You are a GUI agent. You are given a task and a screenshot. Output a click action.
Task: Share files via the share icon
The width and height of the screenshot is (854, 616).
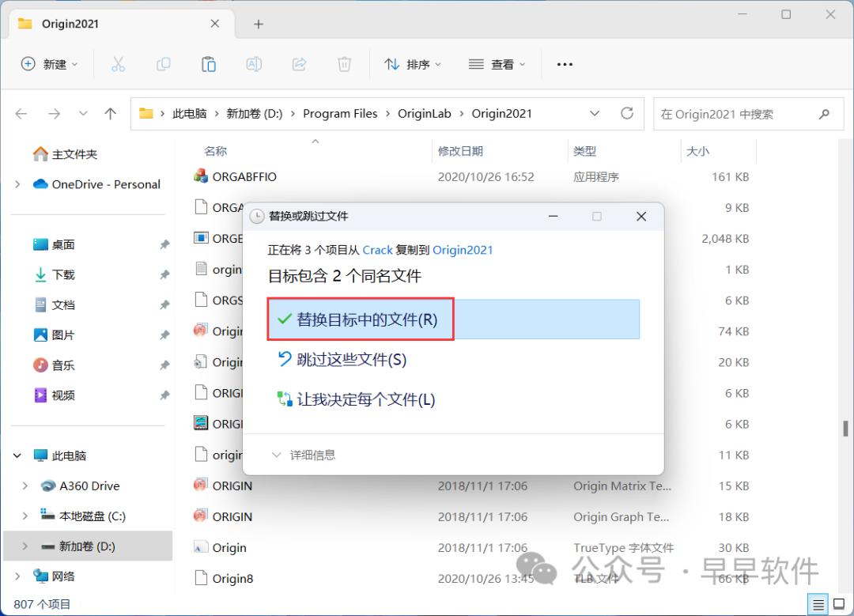pyautogui.click(x=299, y=64)
